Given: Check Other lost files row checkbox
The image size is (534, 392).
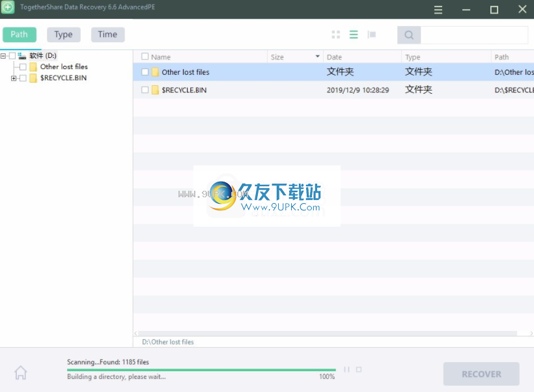Looking at the screenshot, I should (x=145, y=72).
